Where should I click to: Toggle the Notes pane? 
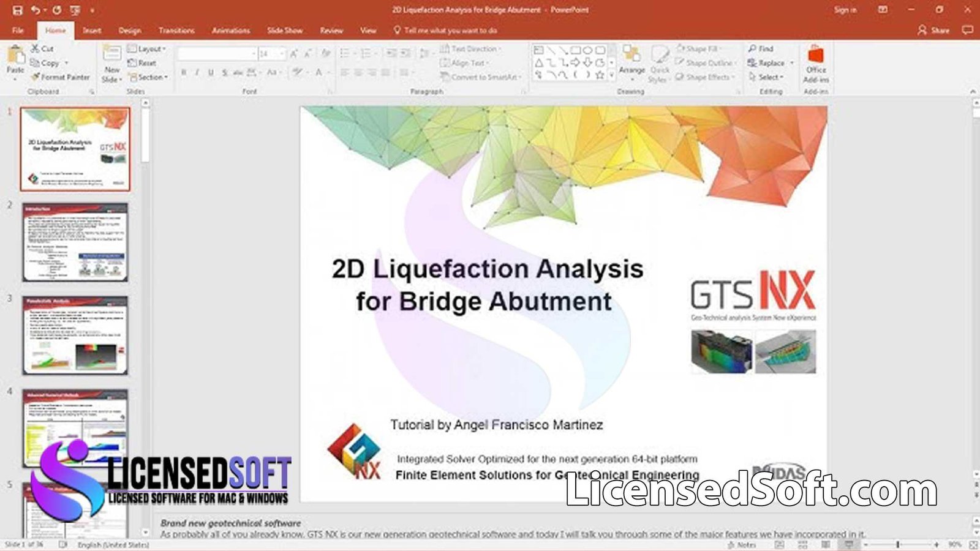742,544
